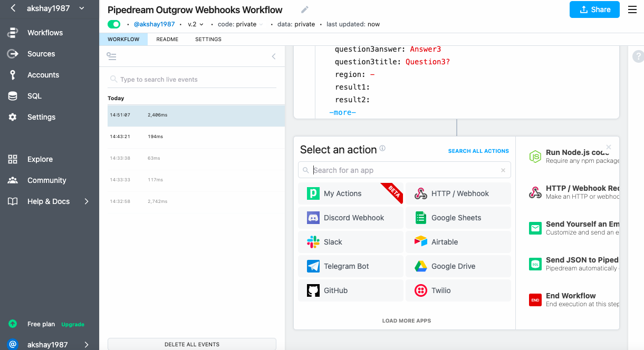The width and height of the screenshot is (644, 350).
Task: Open the v.2 version dropdown
Action: pyautogui.click(x=196, y=24)
